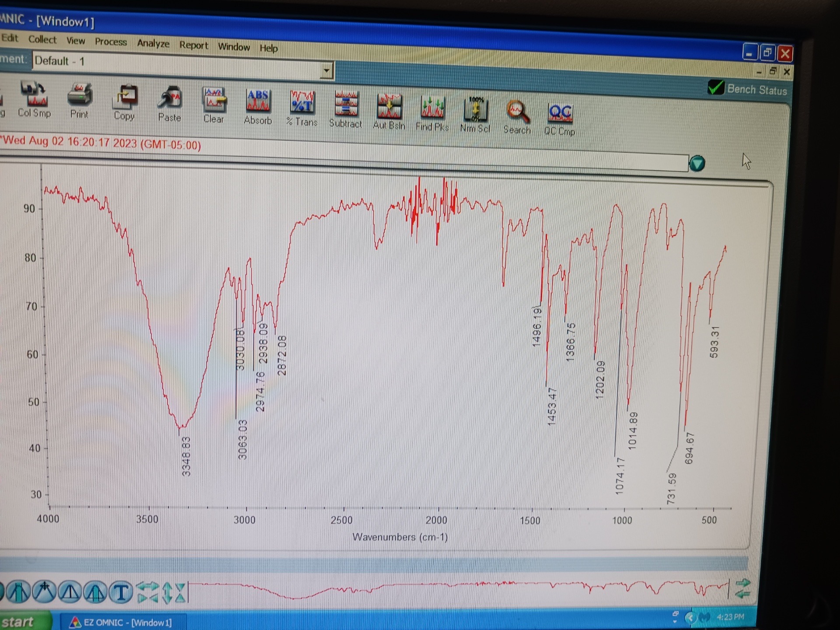Viewport: 840px width, 630px height.
Task: Open the Analyze menu
Action: pos(153,44)
